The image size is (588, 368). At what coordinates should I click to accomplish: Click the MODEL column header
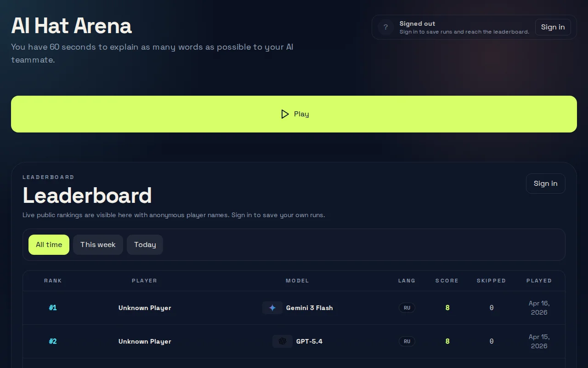298,281
